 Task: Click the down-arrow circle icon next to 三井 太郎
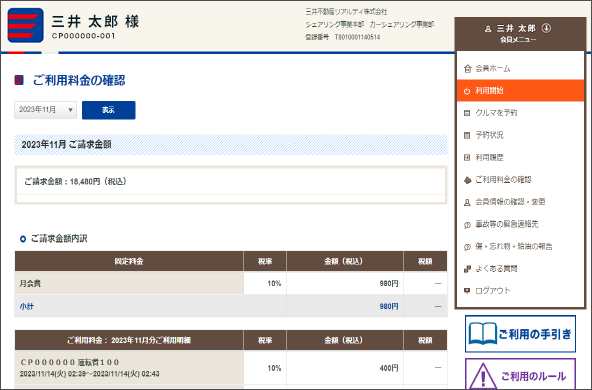[x=546, y=28]
